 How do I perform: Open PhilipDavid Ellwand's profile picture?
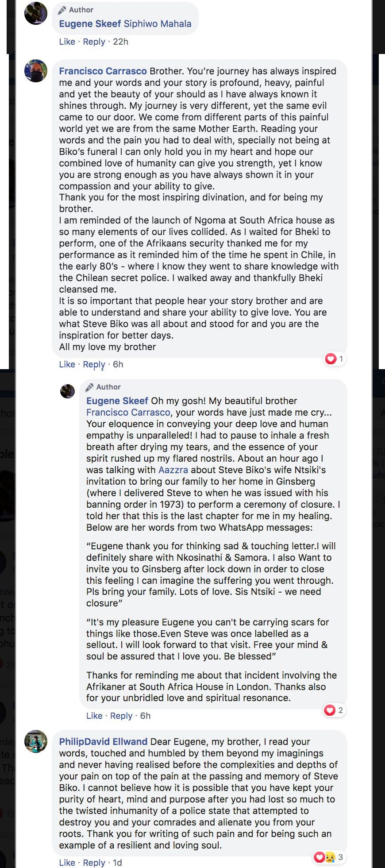pos(36,741)
